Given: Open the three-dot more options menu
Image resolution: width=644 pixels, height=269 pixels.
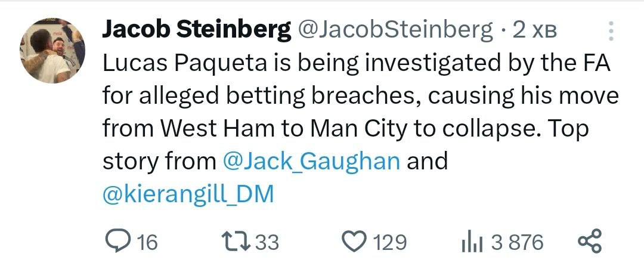Looking at the screenshot, I should (x=611, y=31).
